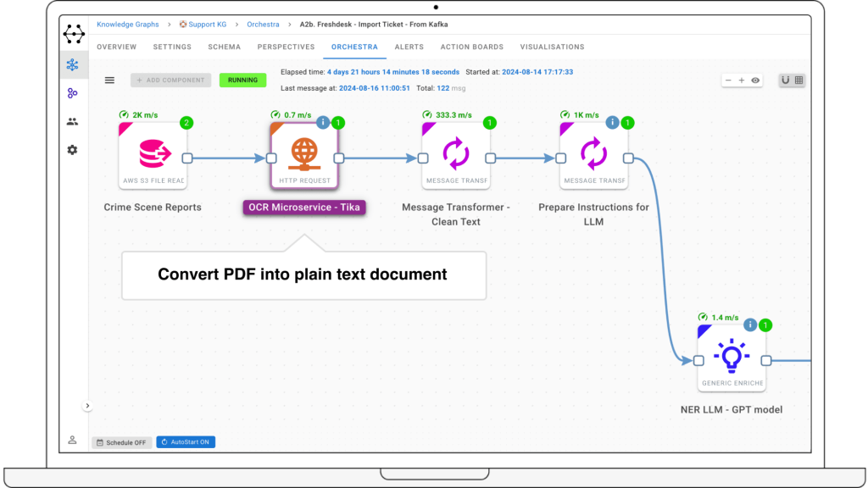Click the NER LLM - GPT model label

point(732,410)
